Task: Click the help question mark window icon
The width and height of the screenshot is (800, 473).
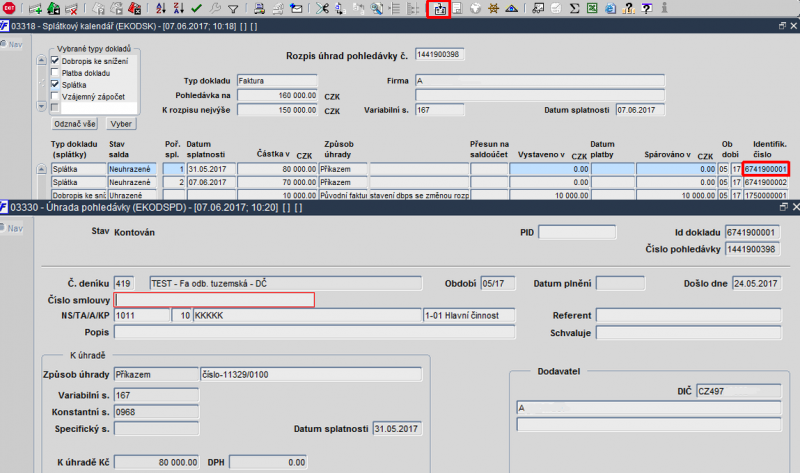Action: pos(646,8)
